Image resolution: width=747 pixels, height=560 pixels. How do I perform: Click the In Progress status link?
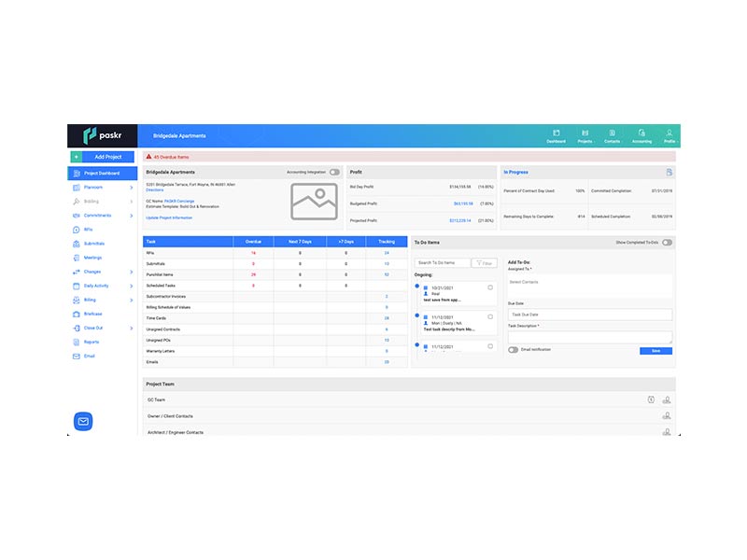pos(516,172)
